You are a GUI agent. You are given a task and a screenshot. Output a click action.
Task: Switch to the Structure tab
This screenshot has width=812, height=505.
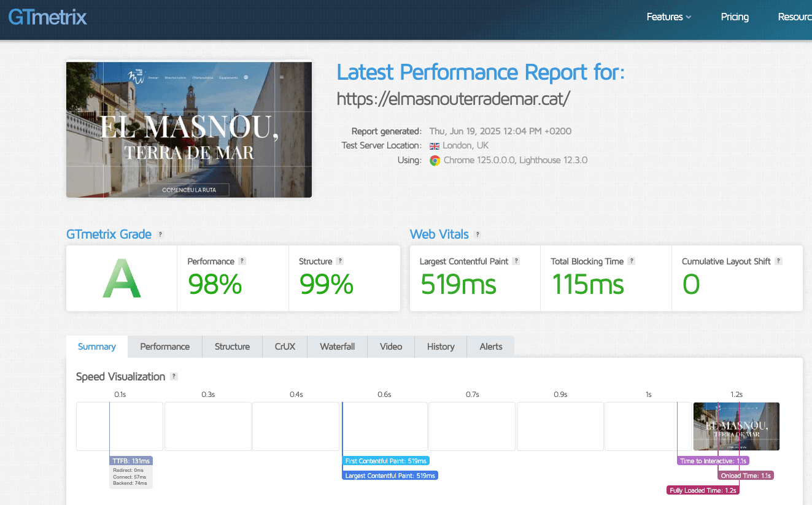(x=233, y=347)
